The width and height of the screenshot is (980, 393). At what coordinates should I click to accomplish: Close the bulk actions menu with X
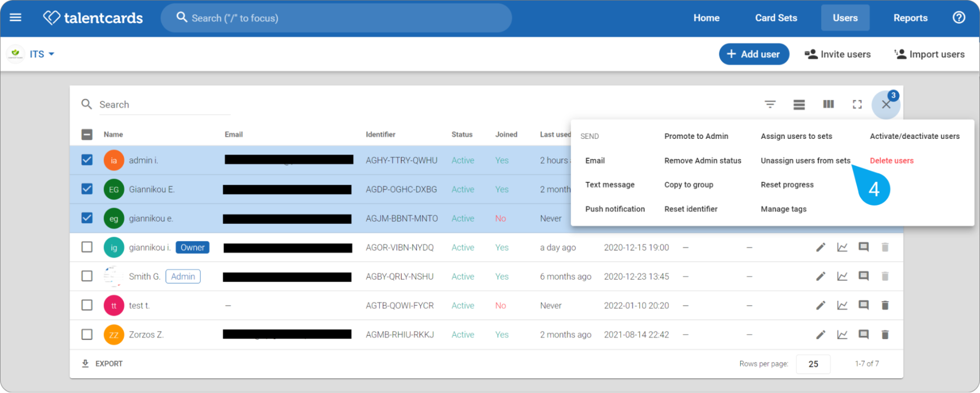[x=886, y=105]
